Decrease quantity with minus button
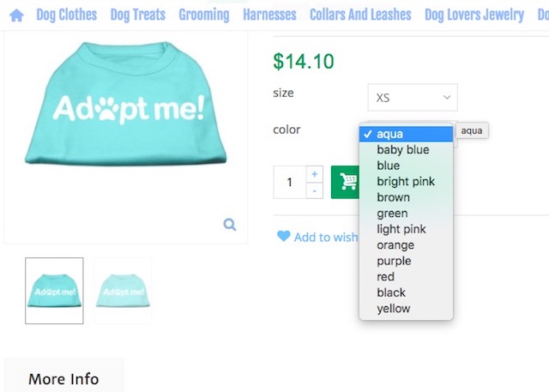Viewport: 549px width, 392px height. [314, 190]
